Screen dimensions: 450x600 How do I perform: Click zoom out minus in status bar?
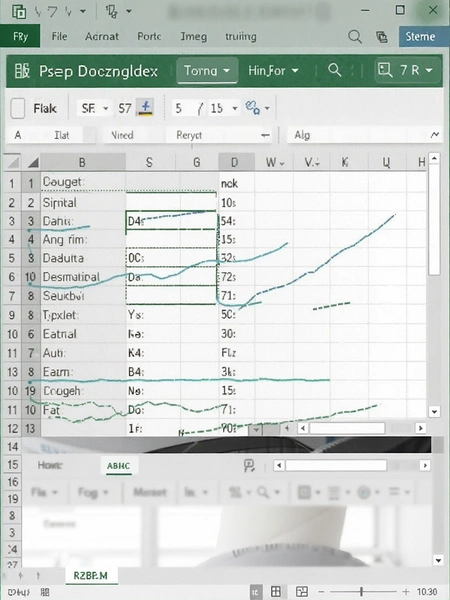[321, 592]
